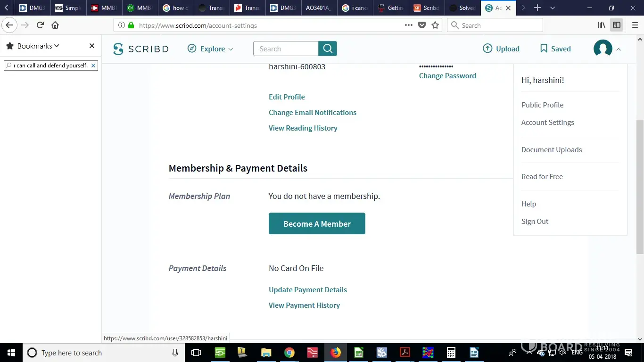Image resolution: width=644 pixels, height=362 pixels.
Task: Open the Firefox Library menu
Action: [602, 25]
